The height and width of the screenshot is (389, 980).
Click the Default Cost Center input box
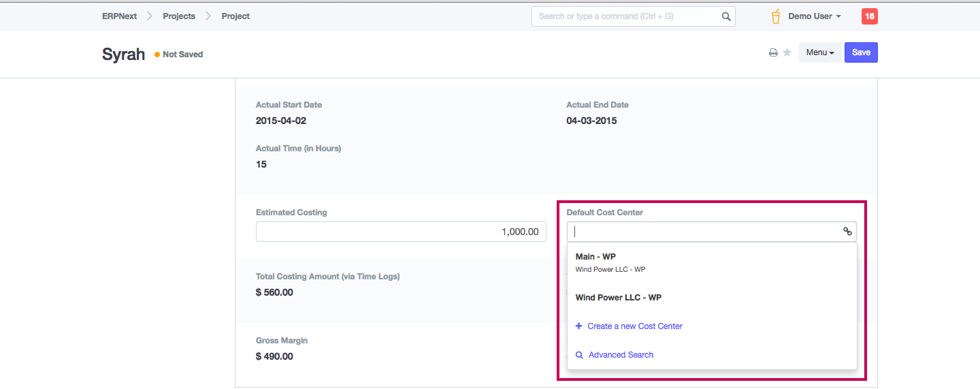(704, 232)
